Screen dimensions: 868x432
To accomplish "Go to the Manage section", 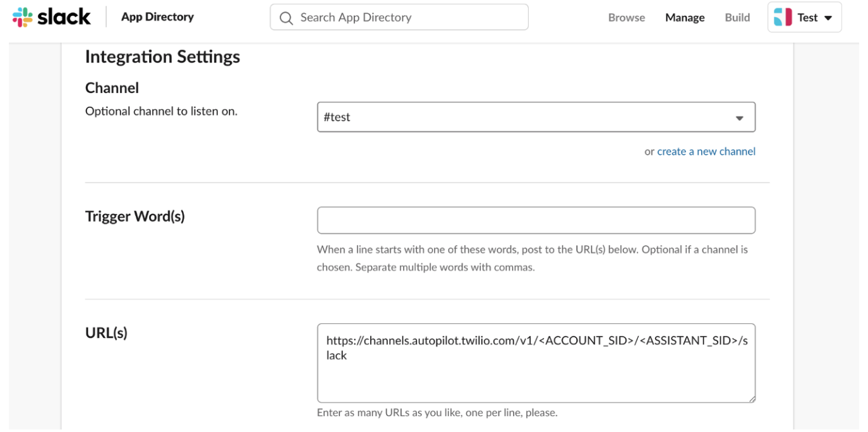I will tap(685, 18).
